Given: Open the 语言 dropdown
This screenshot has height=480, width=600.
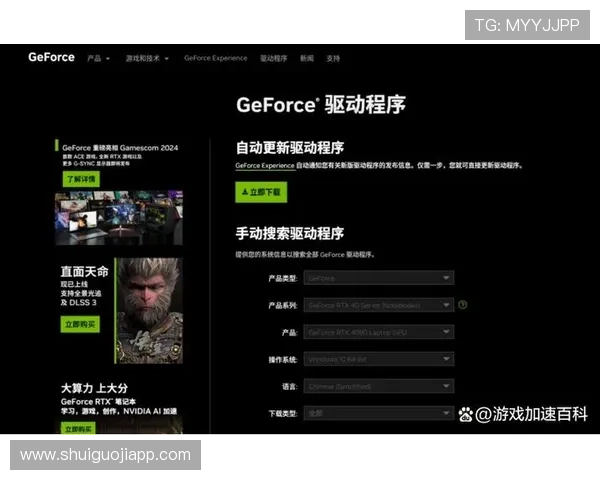Looking at the screenshot, I should [x=379, y=386].
